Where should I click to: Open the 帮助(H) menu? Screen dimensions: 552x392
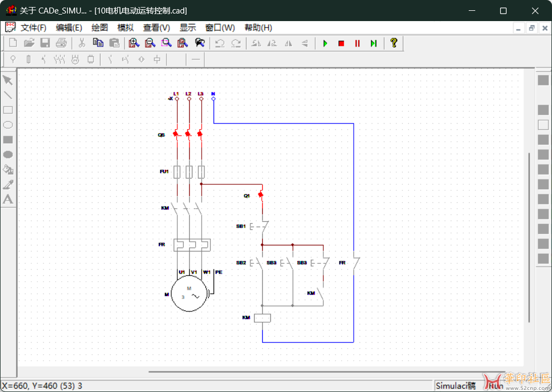pyautogui.click(x=258, y=28)
